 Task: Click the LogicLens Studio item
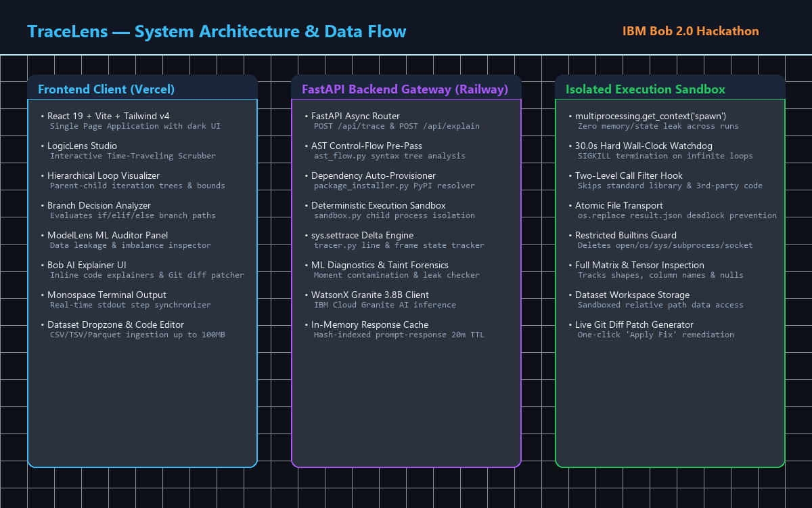click(78, 146)
